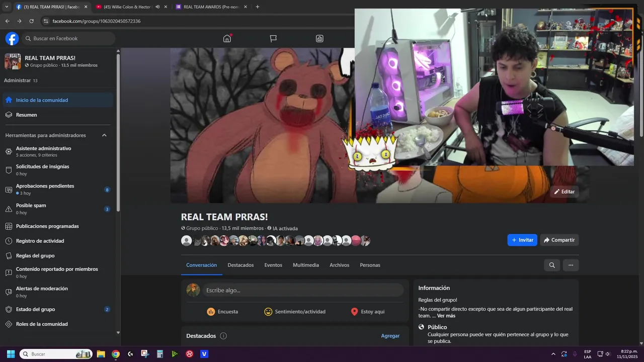Open Reglas del grupo in sidebar
This screenshot has height=362, width=644.
click(58, 255)
